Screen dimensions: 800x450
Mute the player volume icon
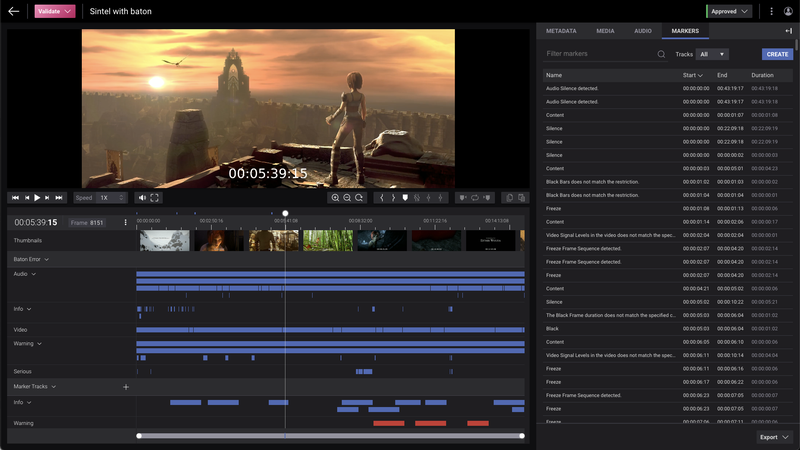[142, 198]
